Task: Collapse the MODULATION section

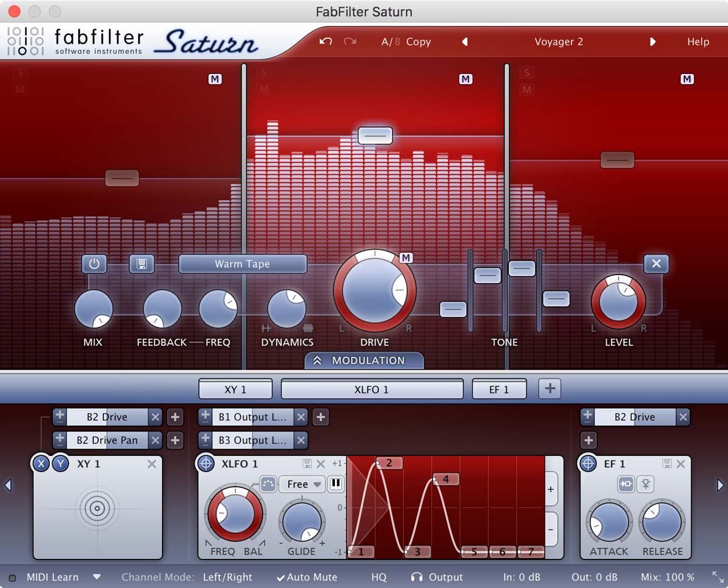Action: [363, 361]
